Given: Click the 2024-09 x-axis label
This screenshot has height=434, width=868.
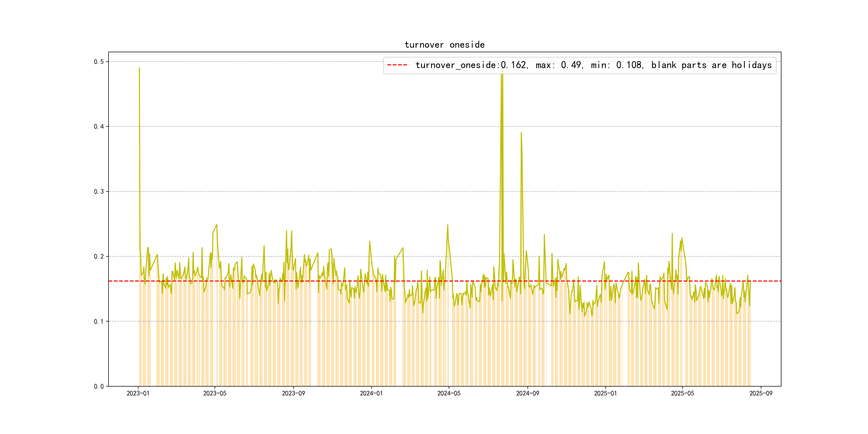Looking at the screenshot, I should (527, 393).
